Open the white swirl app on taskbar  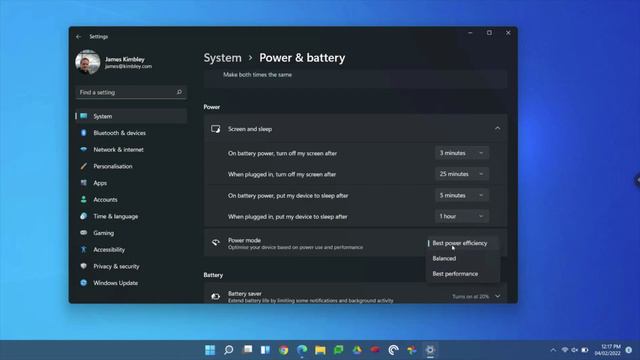coord(393,350)
